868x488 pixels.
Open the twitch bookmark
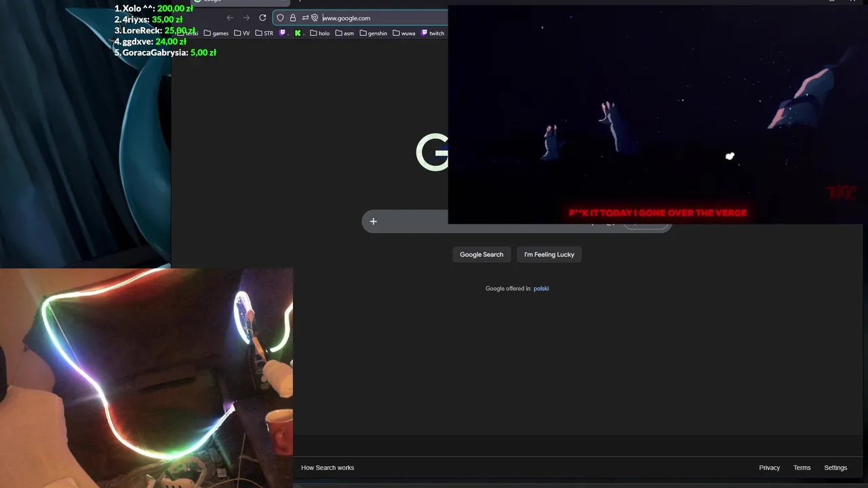click(x=433, y=33)
